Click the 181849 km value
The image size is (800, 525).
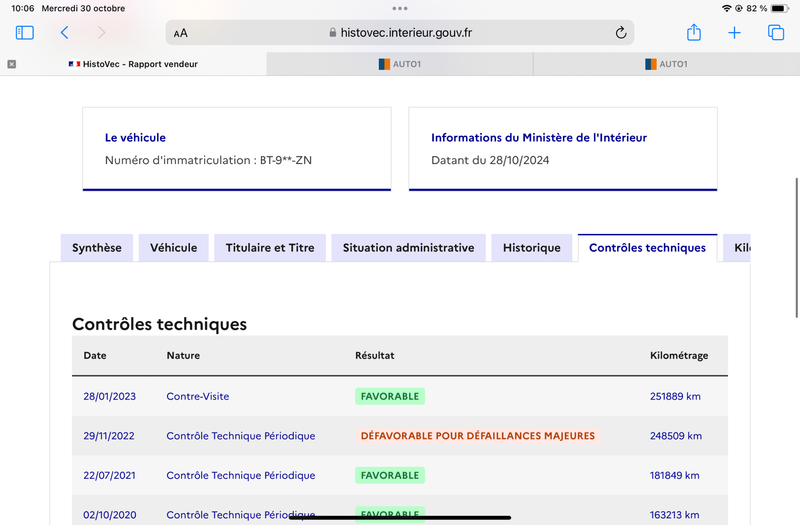click(x=674, y=475)
